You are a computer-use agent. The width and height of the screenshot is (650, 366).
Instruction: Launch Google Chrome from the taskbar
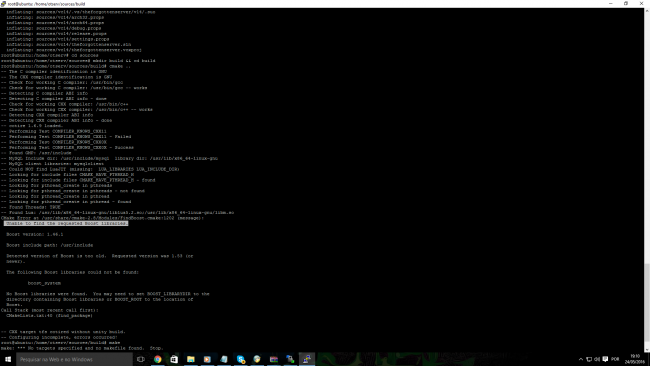pyautogui.click(x=158, y=359)
